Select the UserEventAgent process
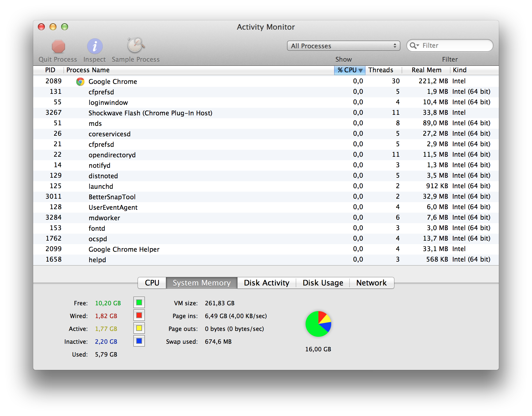The width and height of the screenshot is (532, 416). point(266,207)
